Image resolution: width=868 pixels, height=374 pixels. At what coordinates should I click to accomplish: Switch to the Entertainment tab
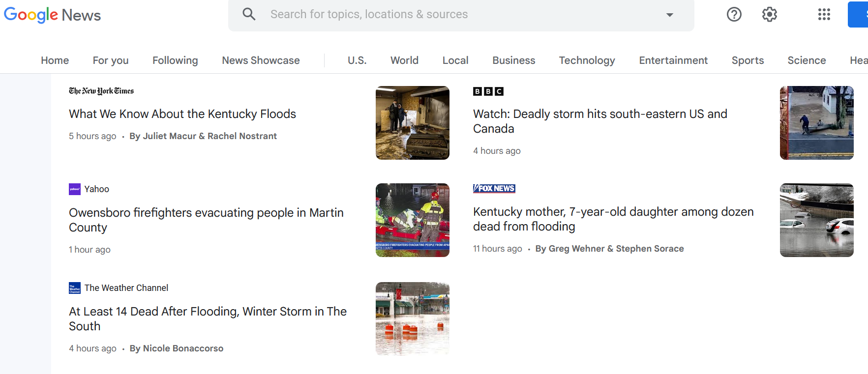tap(673, 60)
